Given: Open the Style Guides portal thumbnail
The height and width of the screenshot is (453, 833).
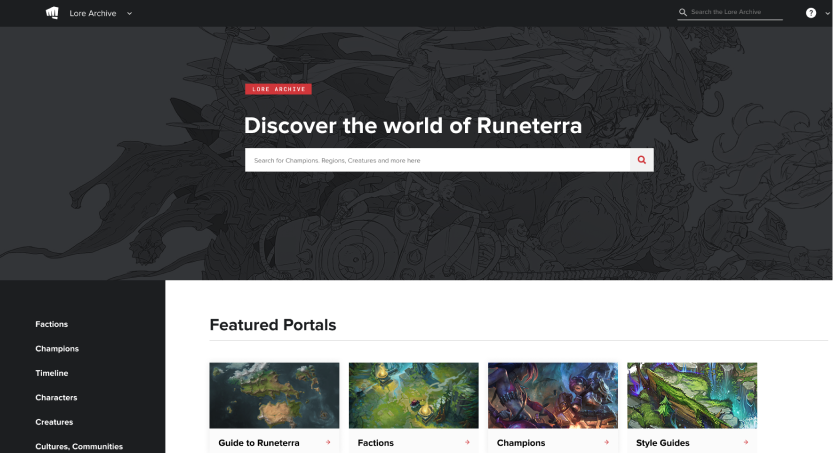Looking at the screenshot, I should (692, 396).
